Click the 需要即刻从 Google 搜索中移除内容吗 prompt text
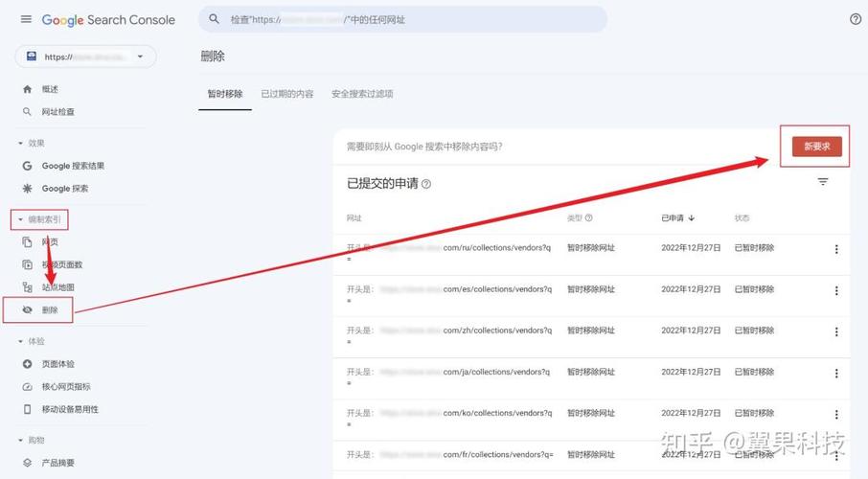 [x=424, y=147]
